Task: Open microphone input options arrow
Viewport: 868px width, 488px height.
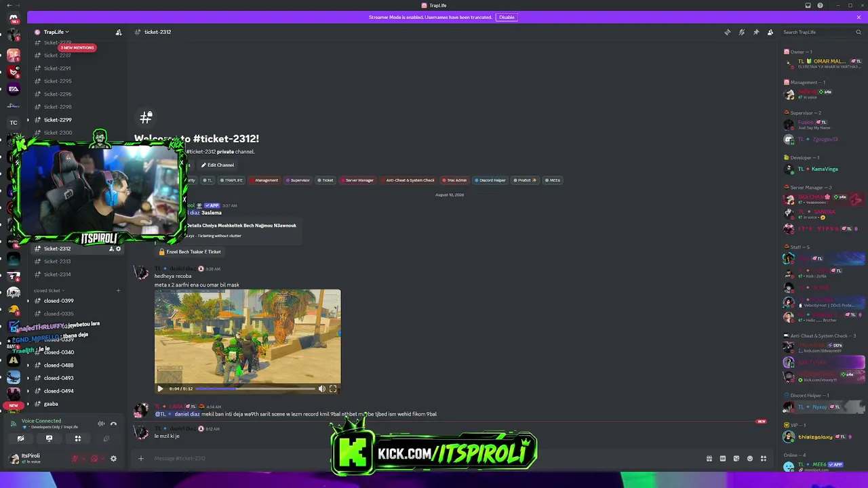Action: (83, 459)
